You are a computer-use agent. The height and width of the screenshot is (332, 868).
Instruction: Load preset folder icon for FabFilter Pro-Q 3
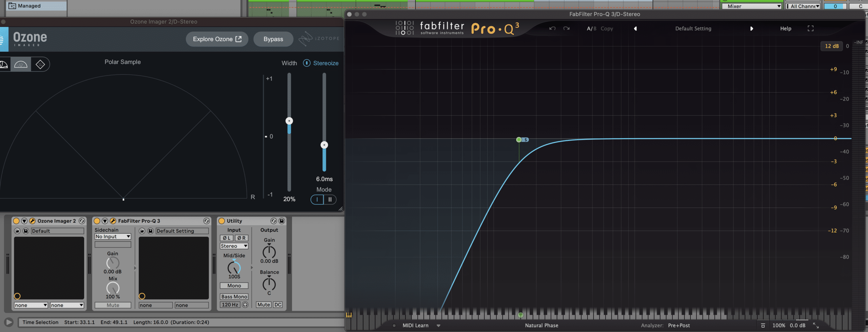click(142, 231)
